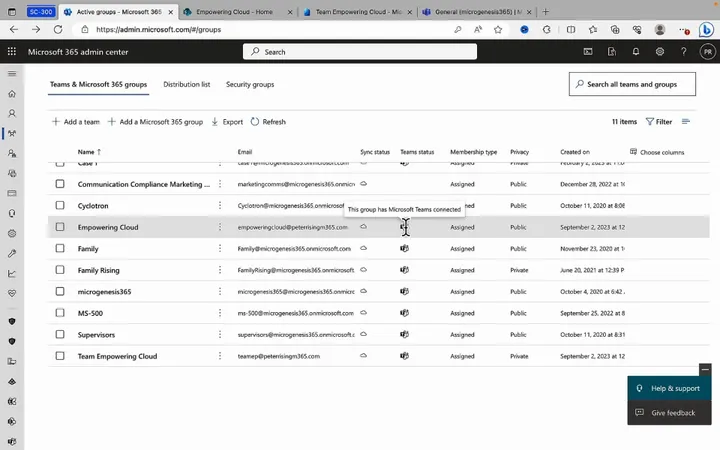Viewport: 720px width, 450px height.
Task: Open the app launcher waffle icon
Action: (x=12, y=51)
